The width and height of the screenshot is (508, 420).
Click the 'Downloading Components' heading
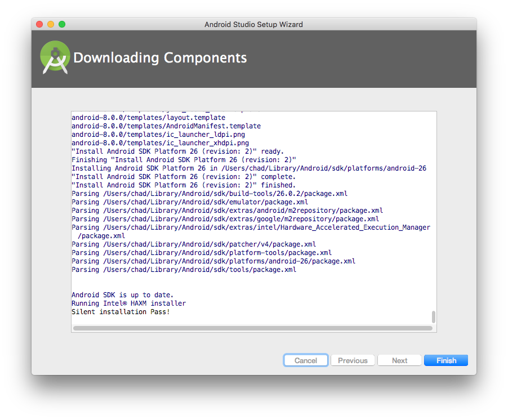coord(160,57)
